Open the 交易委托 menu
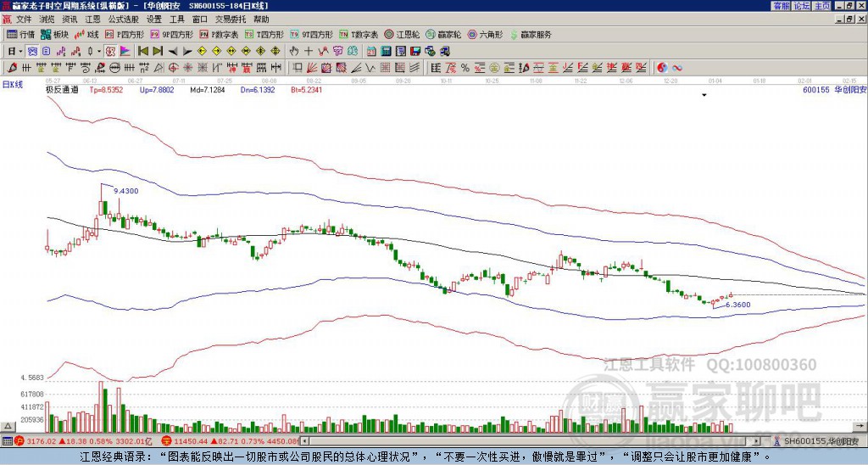 click(x=231, y=20)
